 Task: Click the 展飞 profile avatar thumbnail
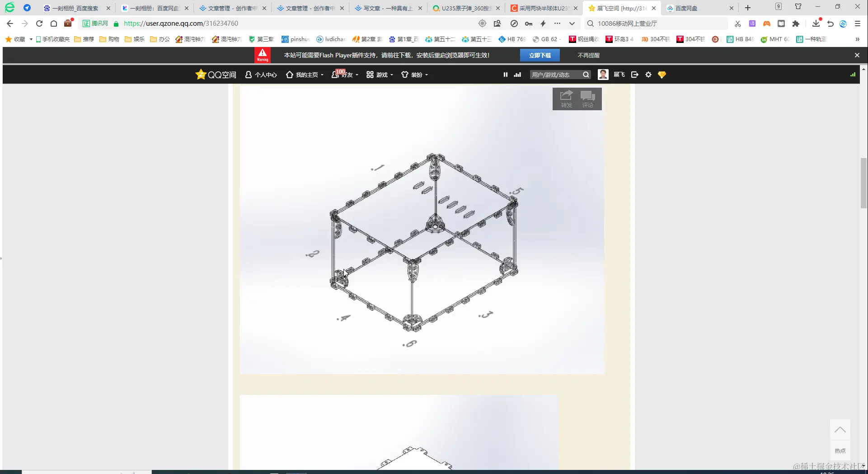[x=603, y=74]
